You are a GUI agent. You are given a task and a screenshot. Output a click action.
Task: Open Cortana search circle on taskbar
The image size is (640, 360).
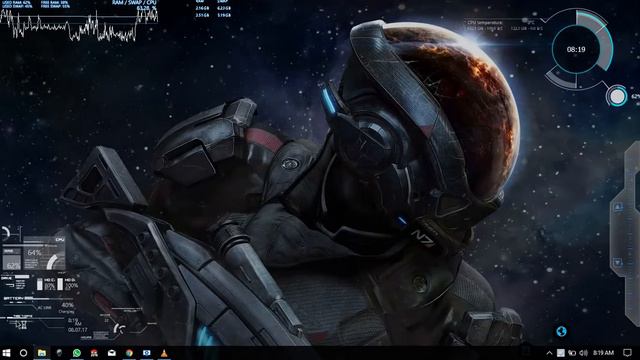[x=23, y=353]
